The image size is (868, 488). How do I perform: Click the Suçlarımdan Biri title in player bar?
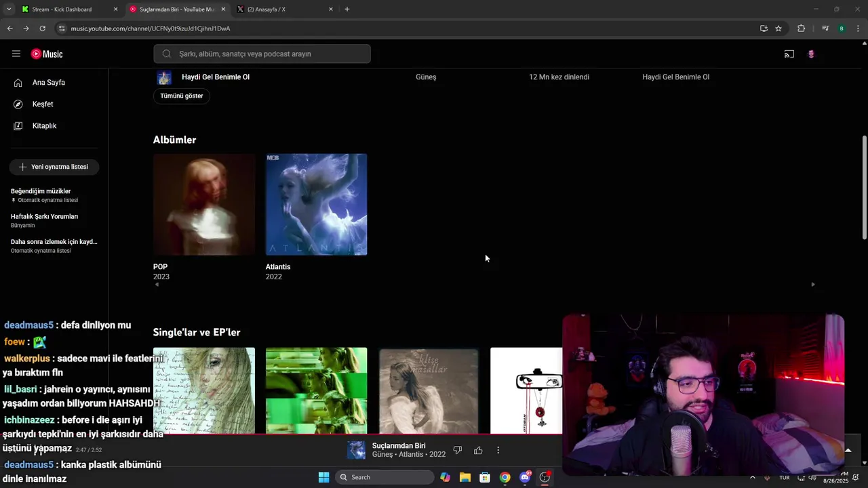click(x=399, y=445)
